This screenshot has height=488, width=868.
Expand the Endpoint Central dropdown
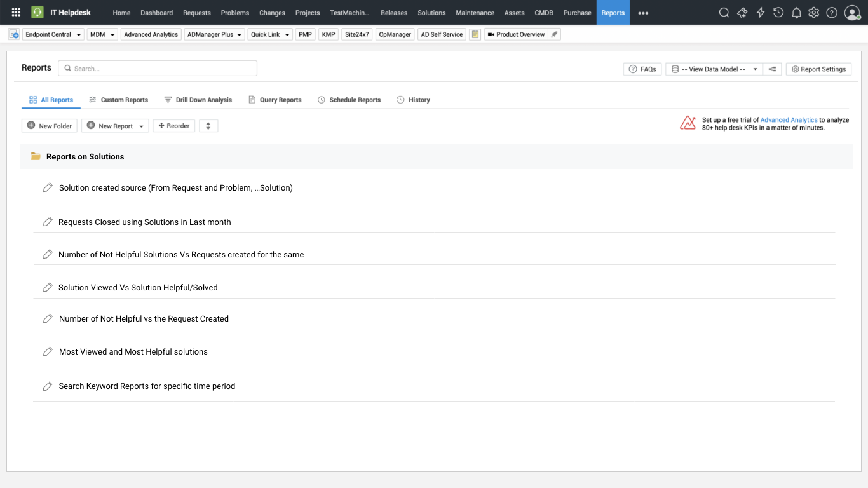79,35
